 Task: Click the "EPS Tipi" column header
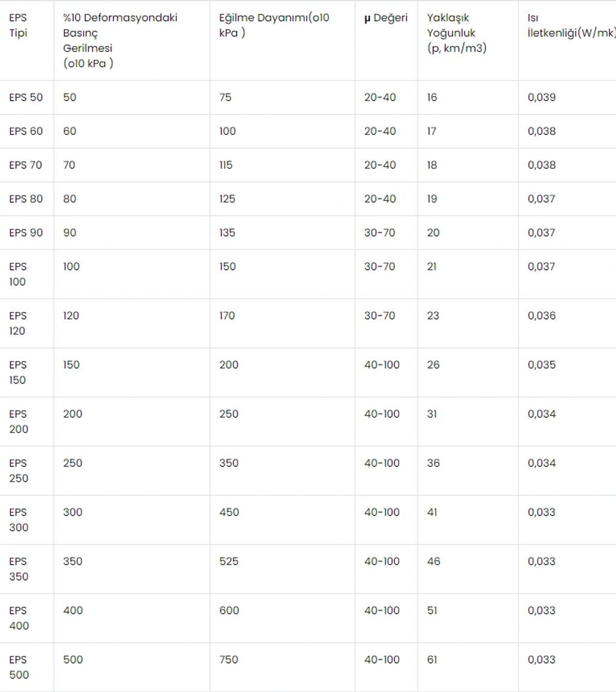[x=18, y=25]
